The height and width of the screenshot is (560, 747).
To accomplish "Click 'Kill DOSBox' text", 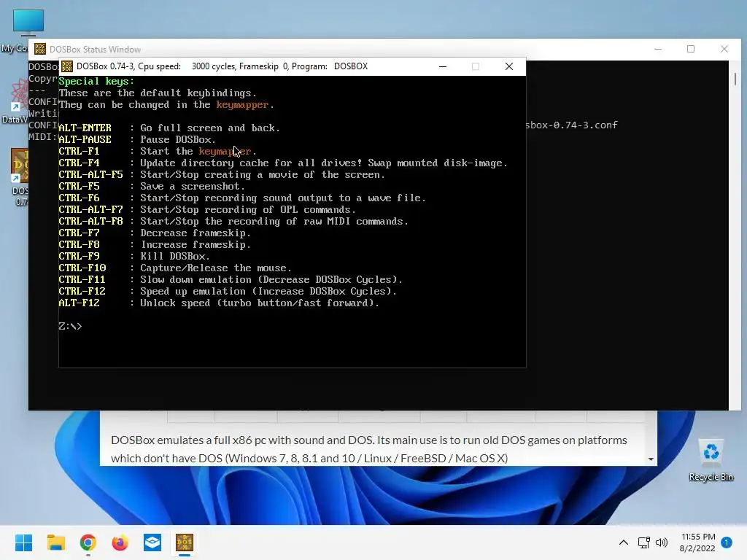I will (175, 256).
